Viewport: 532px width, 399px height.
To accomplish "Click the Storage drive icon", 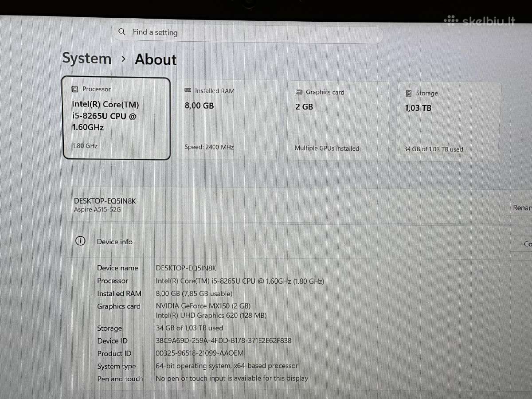I will 408,94.
